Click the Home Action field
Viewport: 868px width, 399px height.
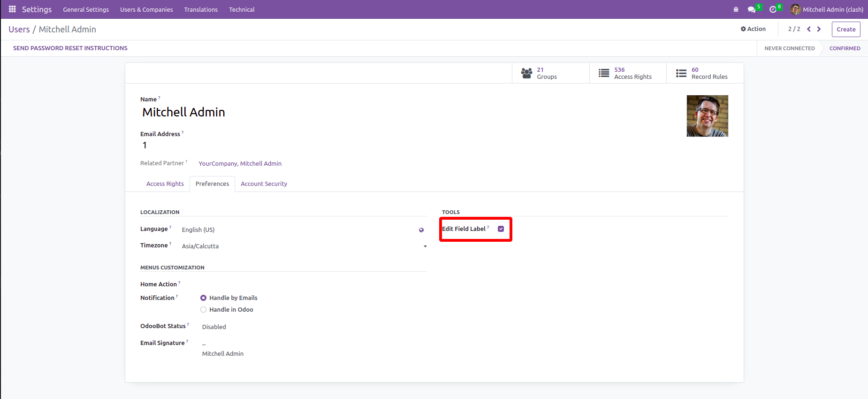pyautogui.click(x=313, y=284)
